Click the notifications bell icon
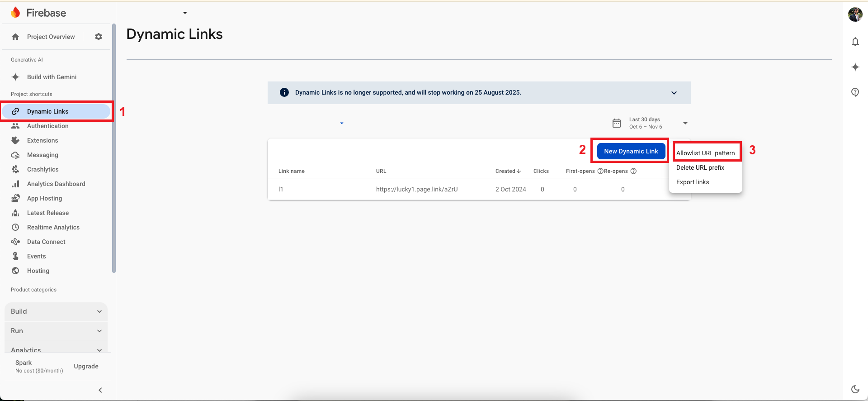Viewport: 868px width, 401px height. click(x=855, y=42)
